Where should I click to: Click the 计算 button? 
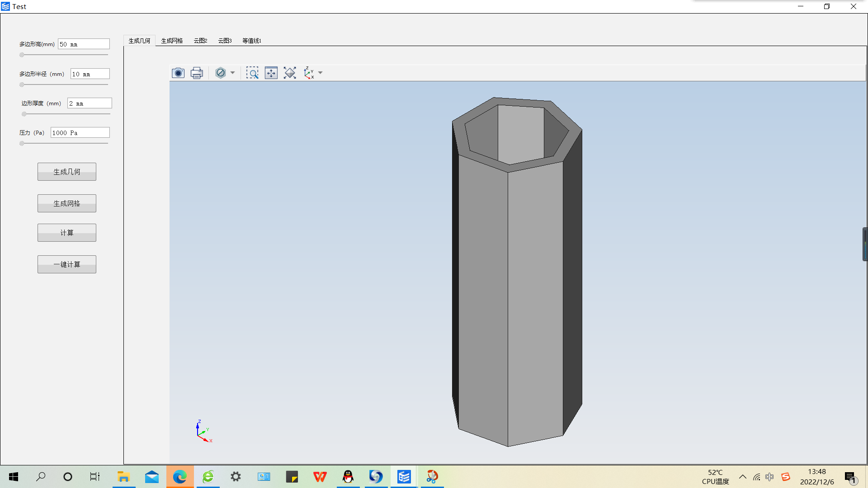coord(67,233)
